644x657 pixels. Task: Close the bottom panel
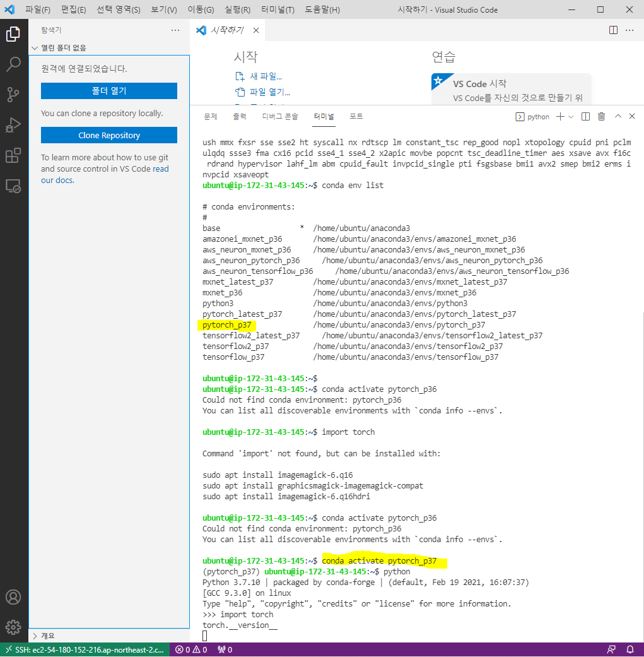[x=632, y=116]
